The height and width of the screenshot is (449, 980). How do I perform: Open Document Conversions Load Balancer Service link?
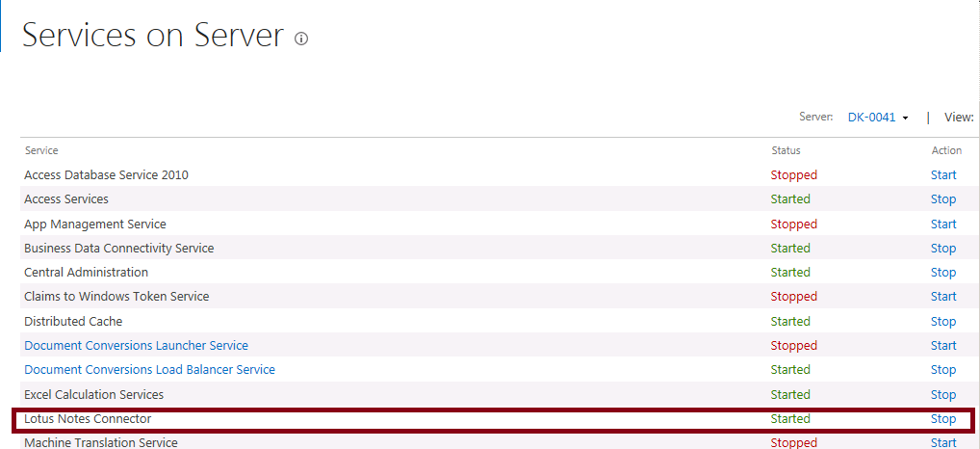149,370
